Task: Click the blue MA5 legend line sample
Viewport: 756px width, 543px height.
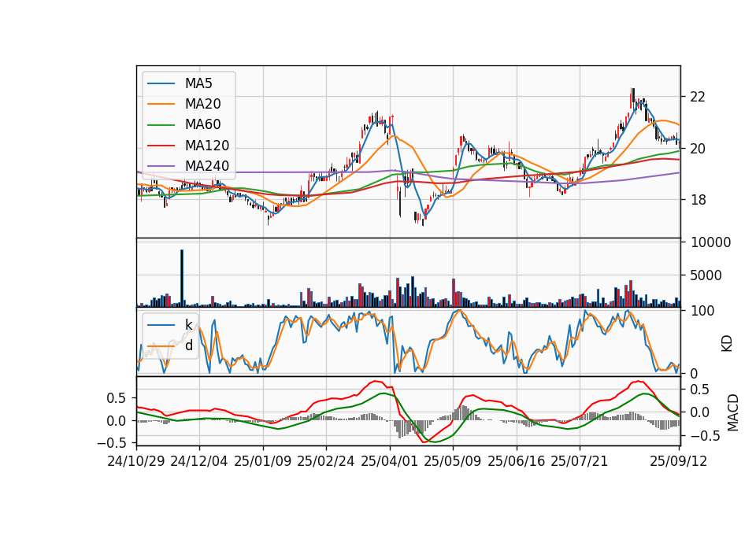Action: [x=161, y=83]
